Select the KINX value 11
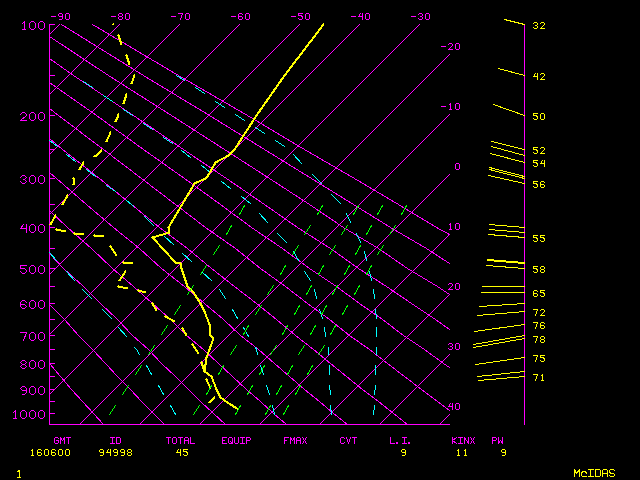The width and height of the screenshot is (640, 480). [462, 452]
